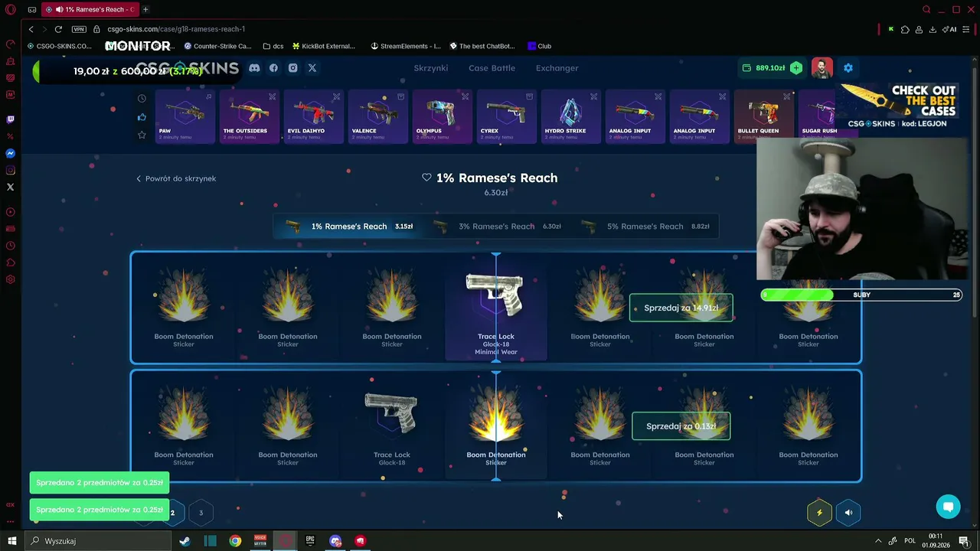Add the case to favorites with heart icon
Screen dimensions: 980x551
coord(426,178)
